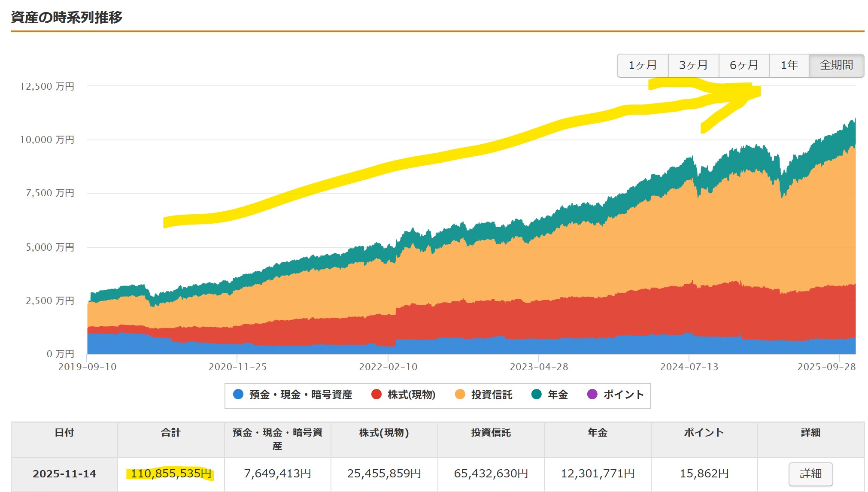Image resolution: width=868 pixels, height=492 pixels.
Task: Click the 合計 column header
Action: [x=171, y=433]
